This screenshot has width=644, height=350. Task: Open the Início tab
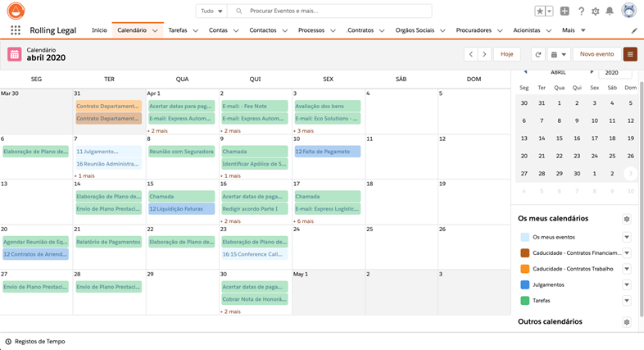(x=99, y=30)
